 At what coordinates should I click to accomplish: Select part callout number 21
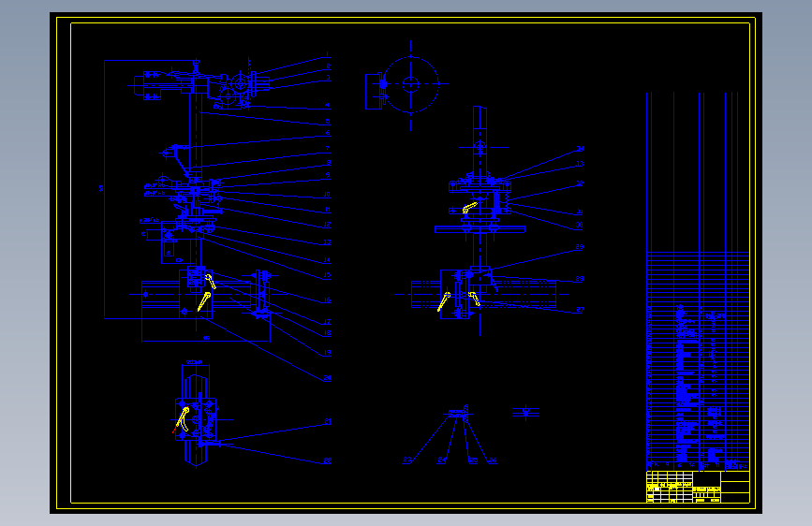click(327, 422)
